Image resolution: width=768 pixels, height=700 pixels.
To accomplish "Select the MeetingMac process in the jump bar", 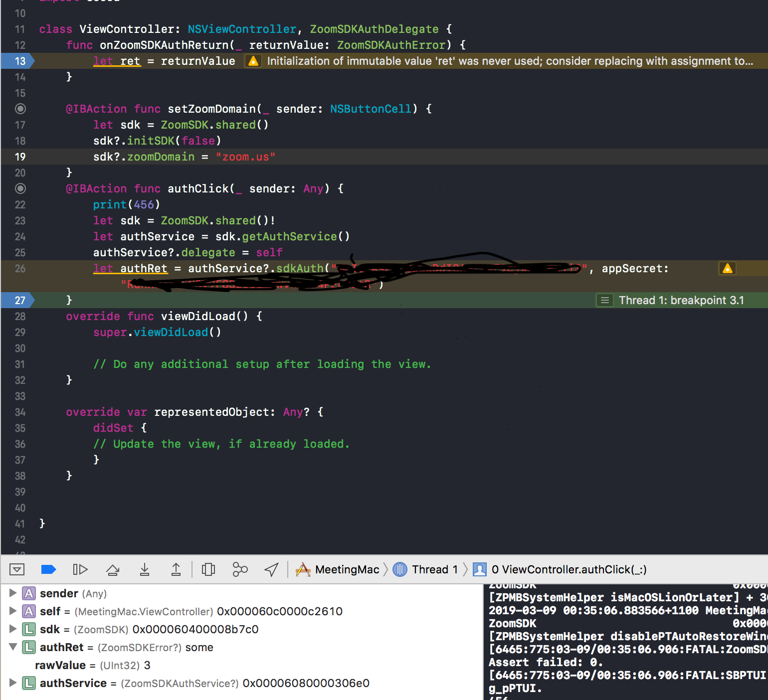I will (347, 569).
